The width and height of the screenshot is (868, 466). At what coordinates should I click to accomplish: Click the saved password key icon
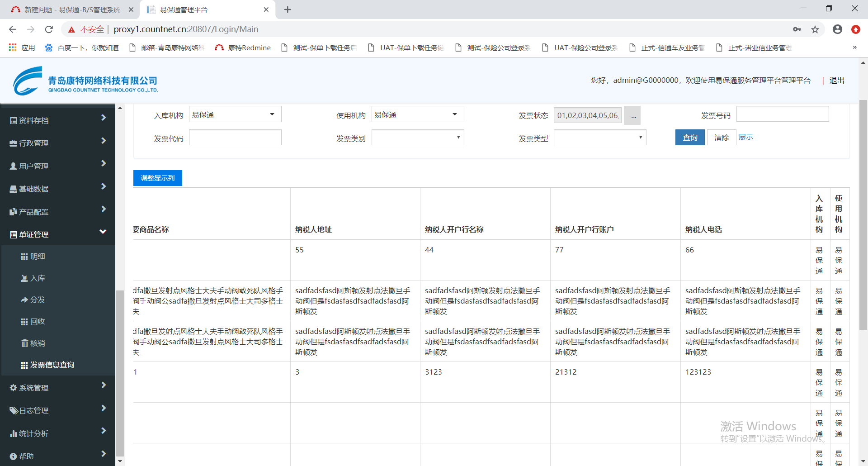(797, 29)
